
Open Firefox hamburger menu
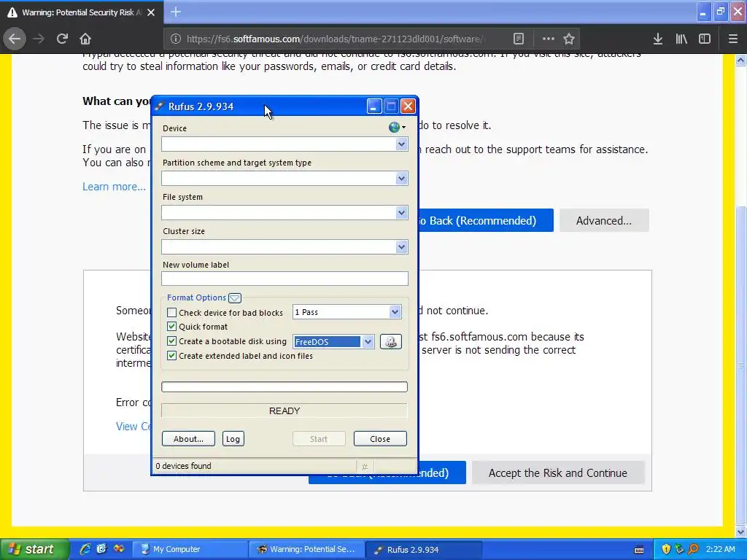(x=733, y=39)
